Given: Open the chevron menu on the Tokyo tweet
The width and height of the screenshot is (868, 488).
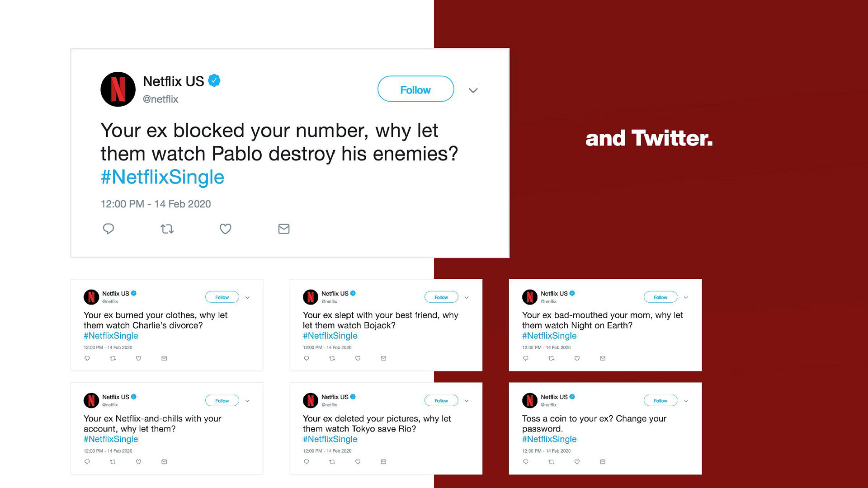Looking at the screenshot, I should (467, 401).
